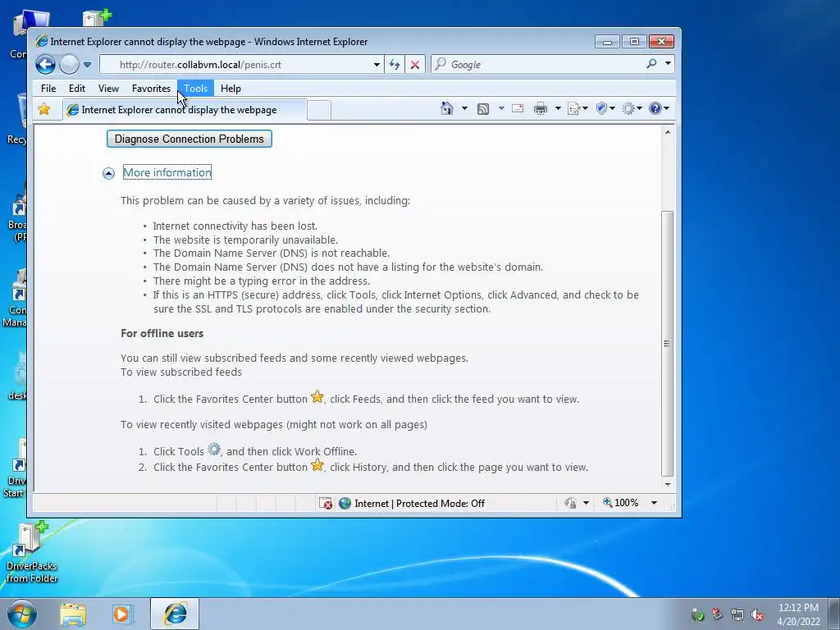The image size is (840, 630).
Task: Collapse the More information arrow toggle
Action: [108, 173]
